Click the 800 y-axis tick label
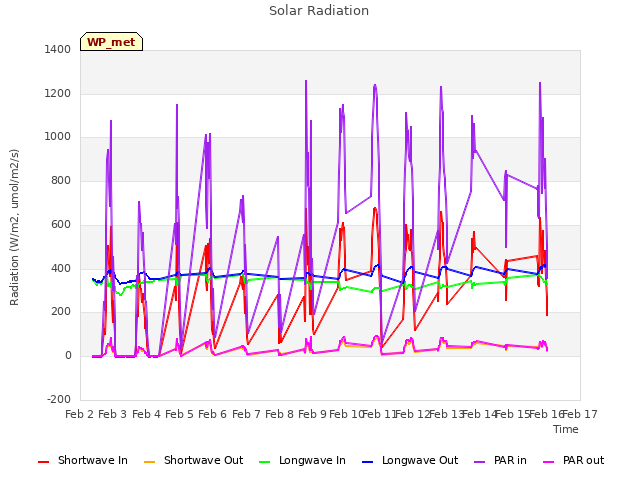 tap(61, 180)
